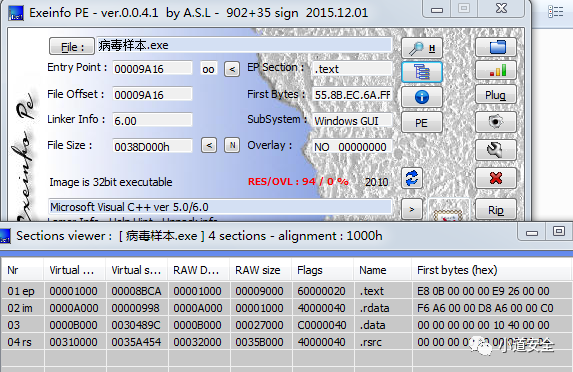Screen dimensions: 573x372
Task: Click flags value C0000040
Action: click(x=321, y=325)
